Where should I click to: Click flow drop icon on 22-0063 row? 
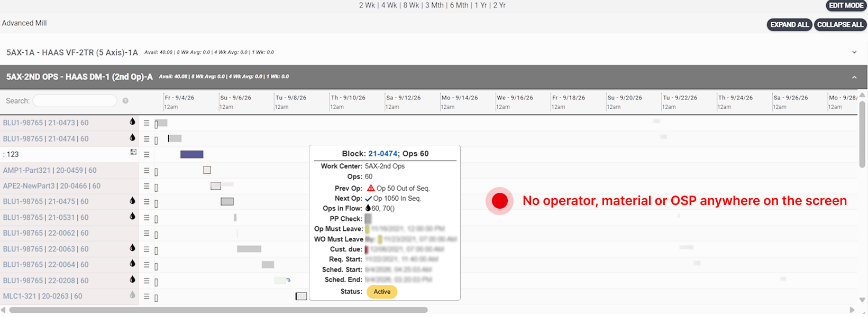(x=132, y=247)
